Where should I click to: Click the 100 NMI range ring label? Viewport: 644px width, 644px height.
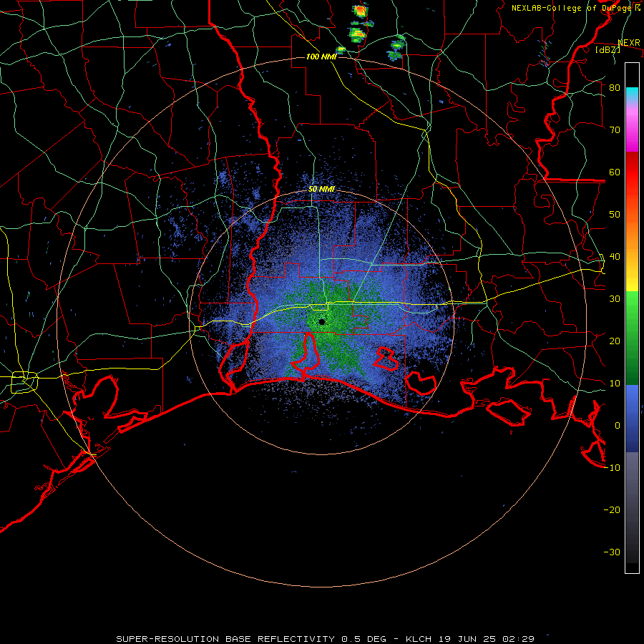click(321, 57)
